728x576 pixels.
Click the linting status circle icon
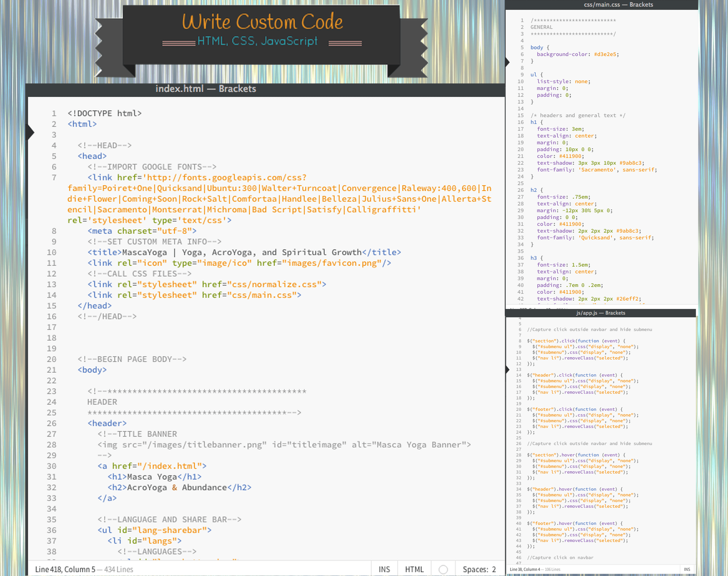[443, 569]
